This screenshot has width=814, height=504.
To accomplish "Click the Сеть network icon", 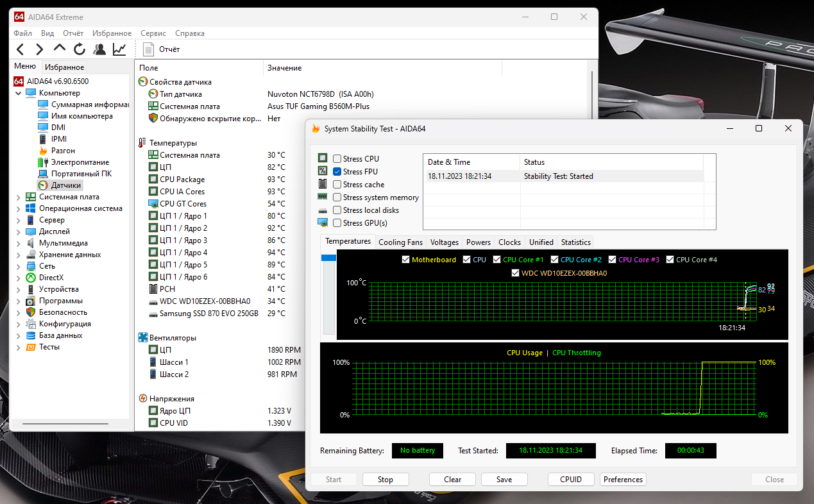I will click(x=31, y=266).
